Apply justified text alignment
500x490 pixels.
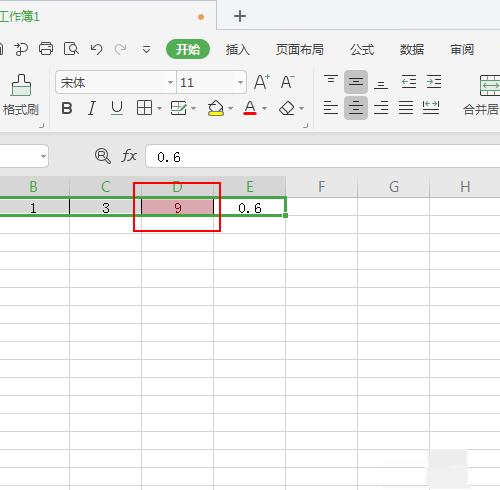pyautogui.click(x=406, y=108)
